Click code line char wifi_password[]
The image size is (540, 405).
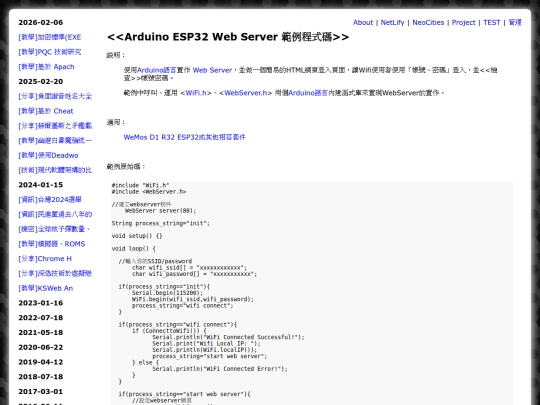(195, 274)
